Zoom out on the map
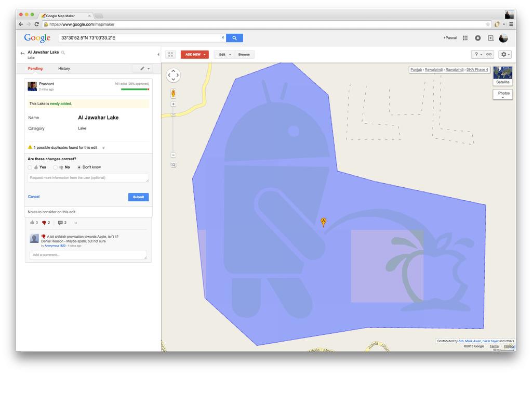This screenshot has width=532, height=400. [x=173, y=155]
